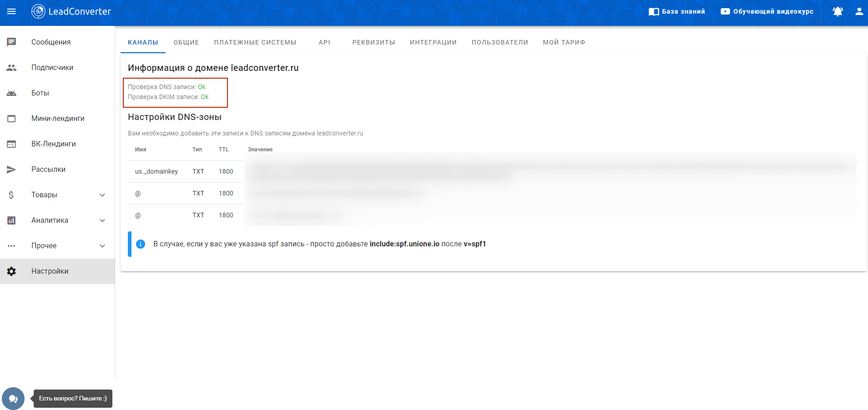Click the Настройки gear icon
The height and width of the screenshot is (410, 868).
11,271
